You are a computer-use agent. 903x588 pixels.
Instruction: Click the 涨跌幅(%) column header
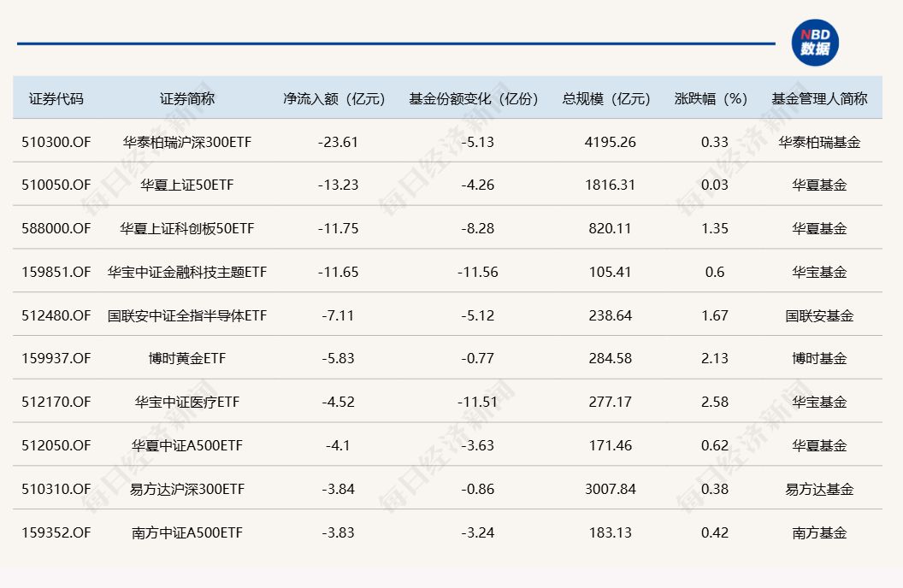(715, 98)
